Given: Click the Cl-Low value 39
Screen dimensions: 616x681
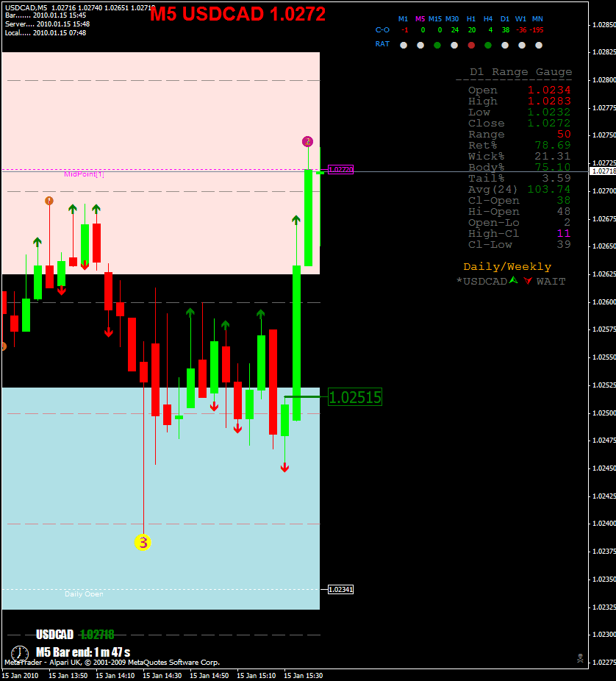Looking at the screenshot, I should (564, 244).
